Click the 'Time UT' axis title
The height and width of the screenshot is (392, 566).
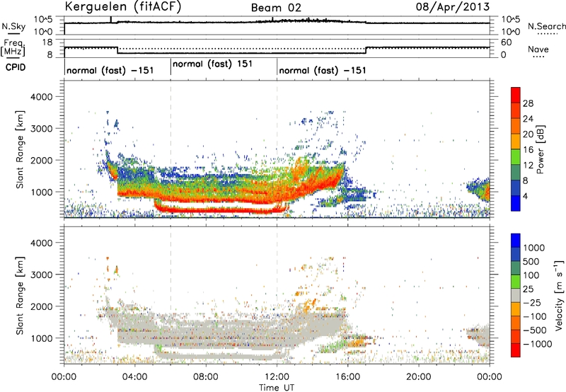[x=277, y=388]
